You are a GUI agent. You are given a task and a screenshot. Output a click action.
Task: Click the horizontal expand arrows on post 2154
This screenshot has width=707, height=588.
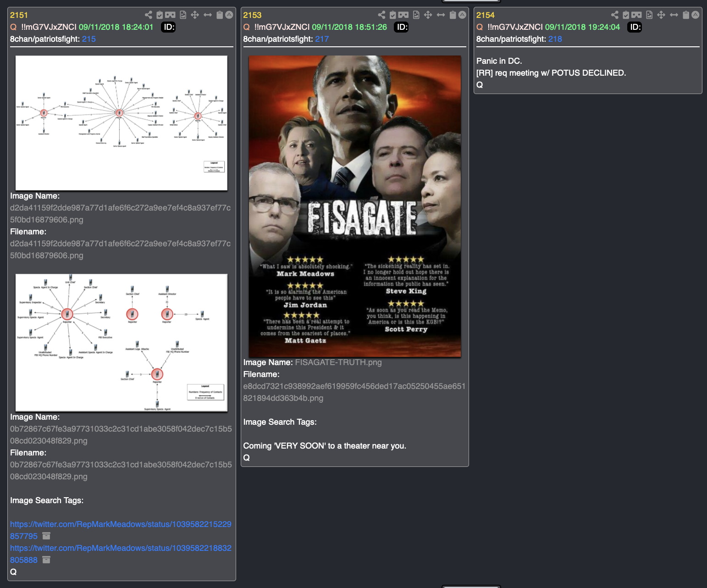(674, 15)
